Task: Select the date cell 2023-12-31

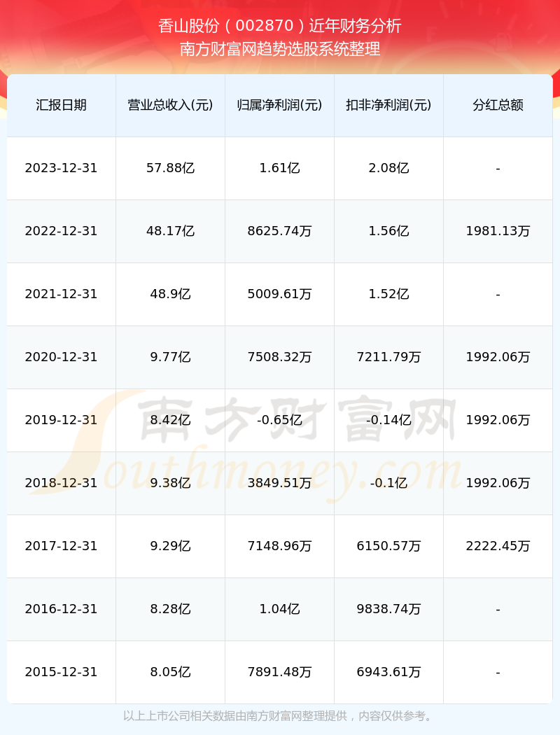Action: click(62, 168)
